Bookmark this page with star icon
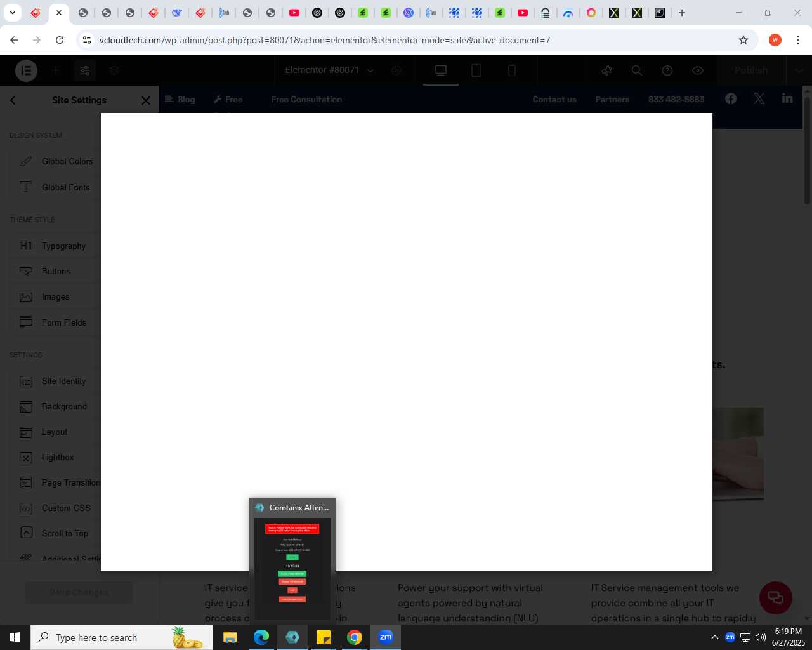 click(743, 40)
